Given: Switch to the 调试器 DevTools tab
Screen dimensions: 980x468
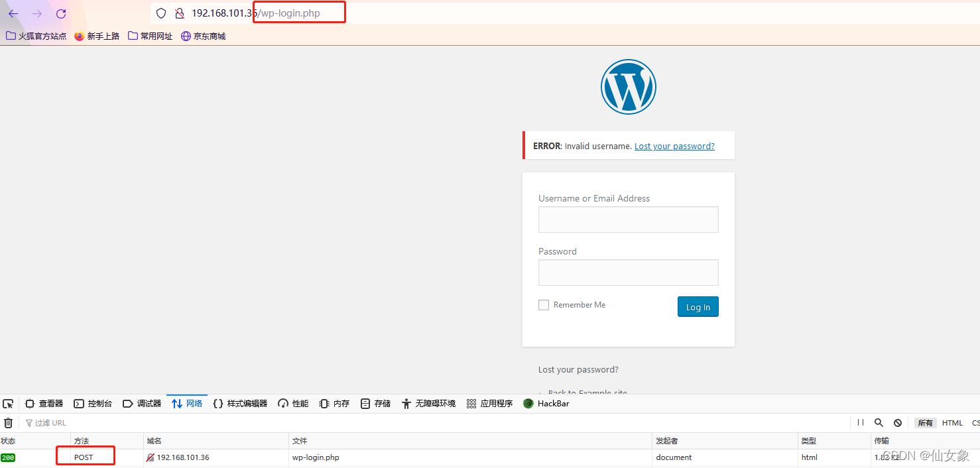Looking at the screenshot, I should [143, 403].
